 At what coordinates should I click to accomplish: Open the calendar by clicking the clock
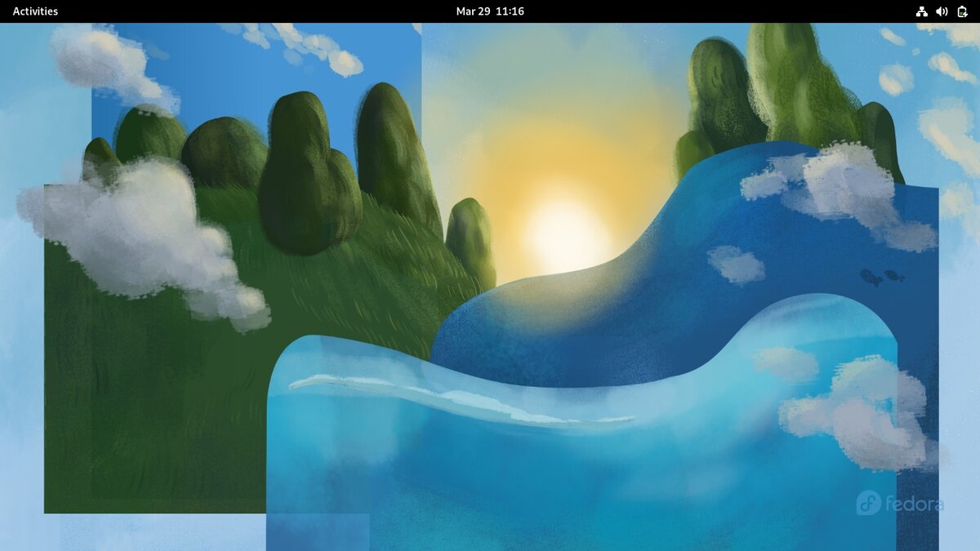point(490,11)
